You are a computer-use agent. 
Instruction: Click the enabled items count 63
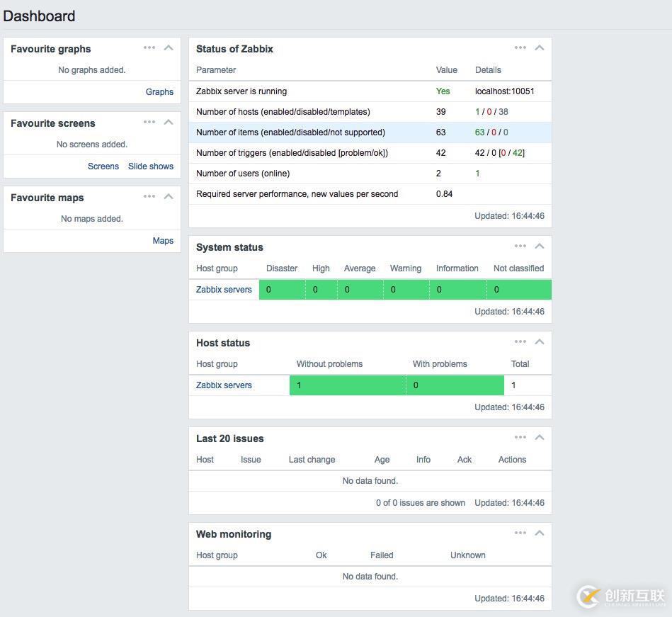482,132
